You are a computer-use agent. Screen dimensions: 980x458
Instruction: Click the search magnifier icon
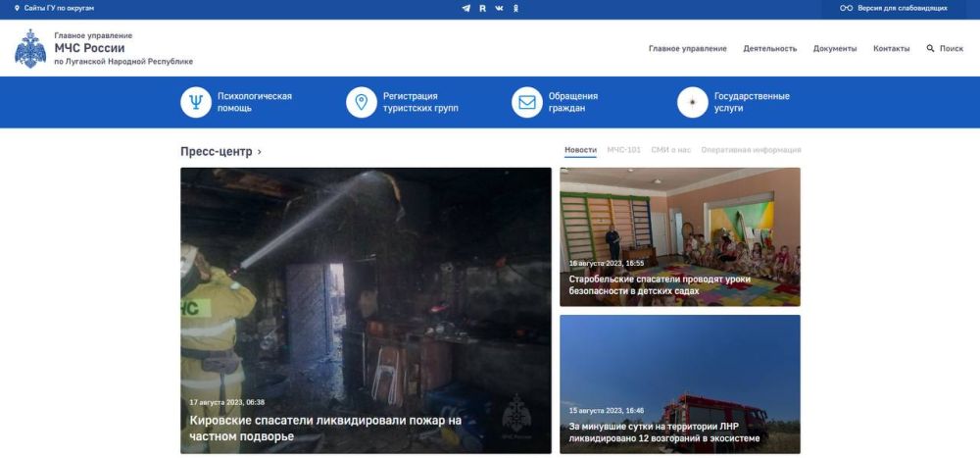930,49
